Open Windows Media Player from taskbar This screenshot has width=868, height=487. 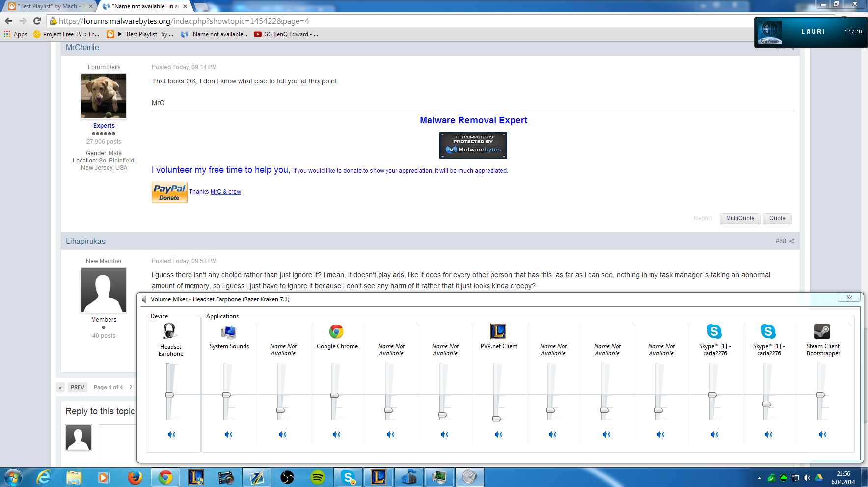pyautogui.click(x=104, y=477)
